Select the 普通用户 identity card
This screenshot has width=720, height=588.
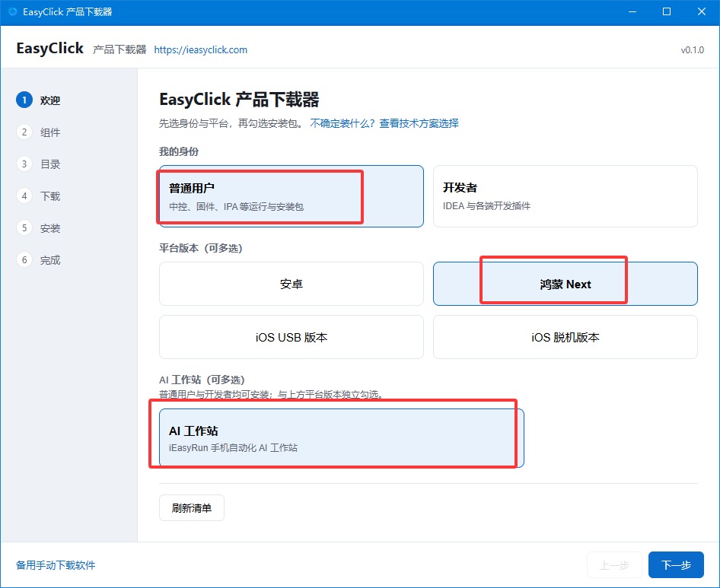292,196
